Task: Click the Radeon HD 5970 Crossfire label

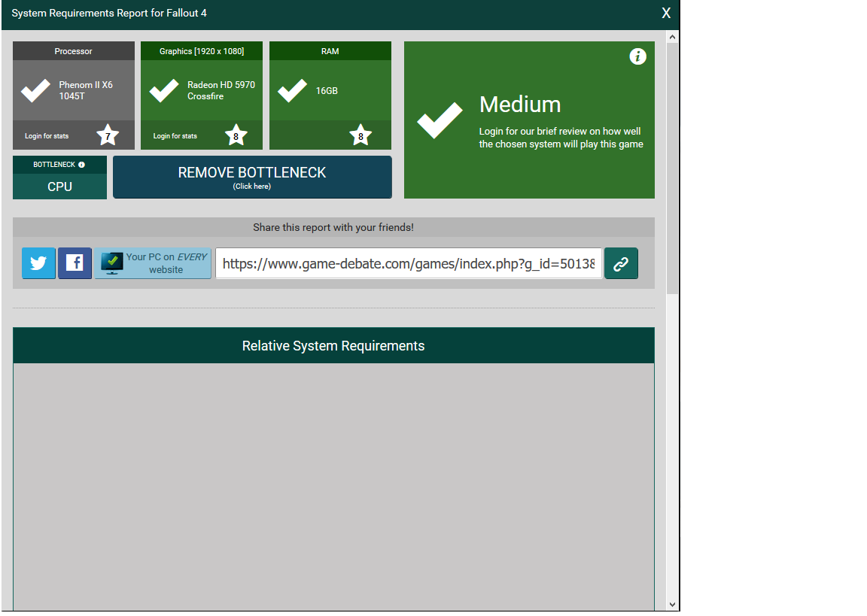Action: [221, 90]
